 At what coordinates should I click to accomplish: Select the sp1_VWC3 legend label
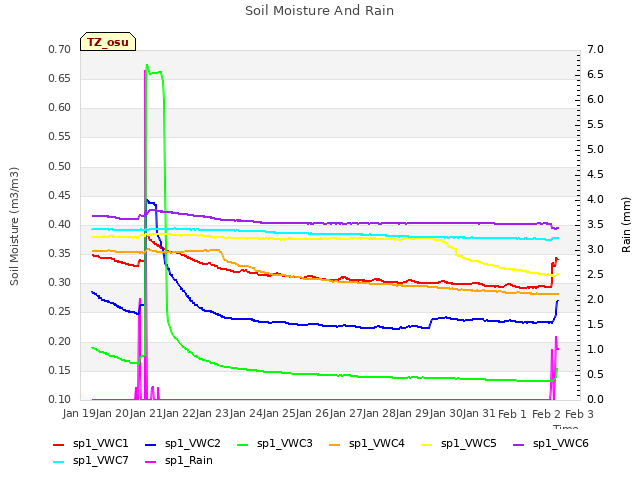click(284, 444)
